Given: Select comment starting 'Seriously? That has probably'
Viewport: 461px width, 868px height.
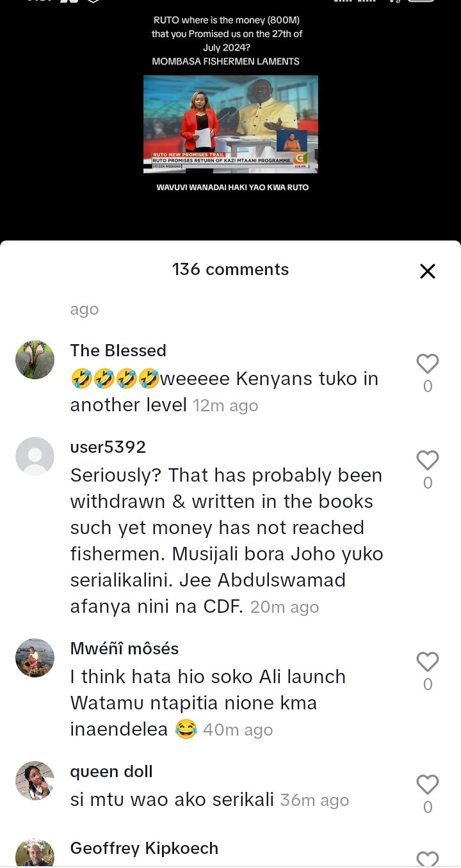Looking at the screenshot, I should click(x=227, y=541).
